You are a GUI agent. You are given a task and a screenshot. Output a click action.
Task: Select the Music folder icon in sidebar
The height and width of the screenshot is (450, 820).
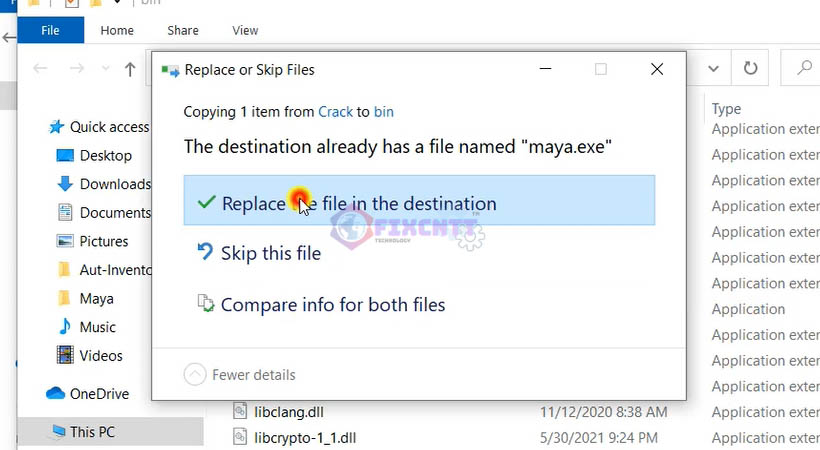pos(65,327)
